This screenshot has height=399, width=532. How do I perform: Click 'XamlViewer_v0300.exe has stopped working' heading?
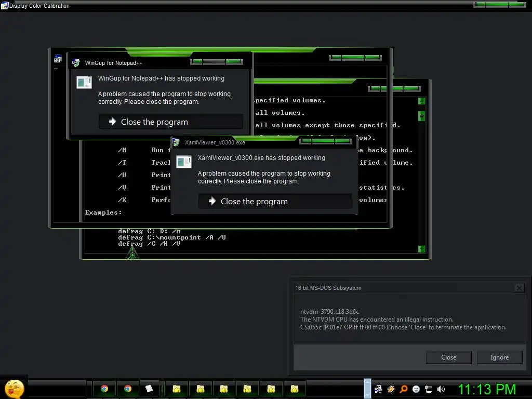(x=261, y=158)
